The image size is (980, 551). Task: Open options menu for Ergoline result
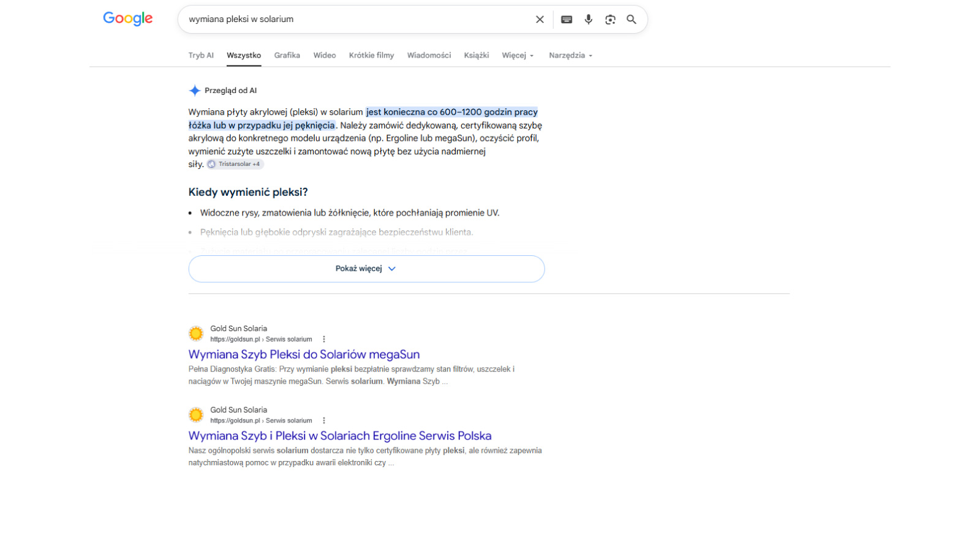pyautogui.click(x=324, y=421)
